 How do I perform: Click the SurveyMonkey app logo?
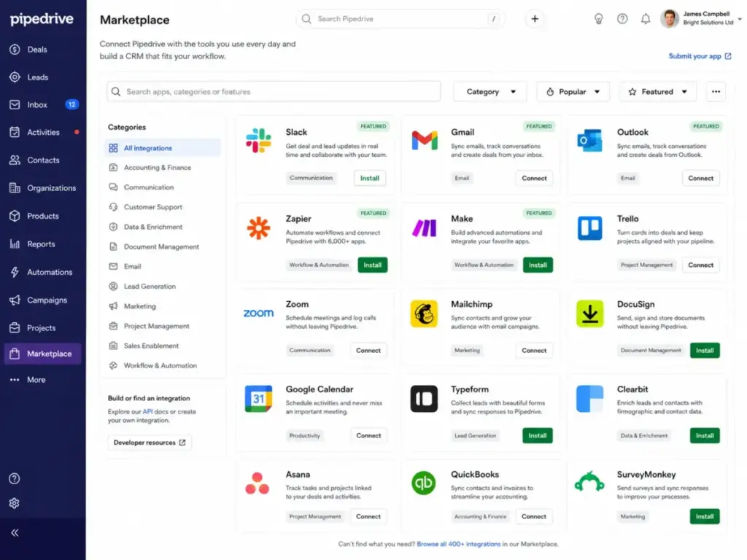589,482
